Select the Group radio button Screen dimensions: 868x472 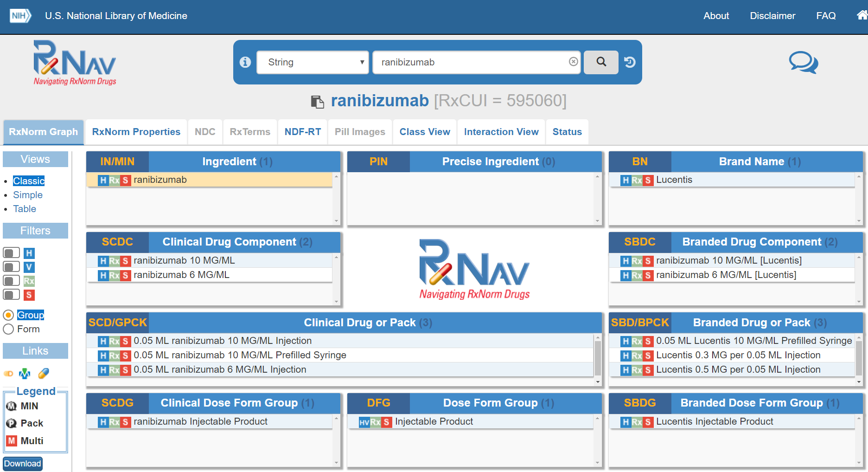[x=8, y=315]
